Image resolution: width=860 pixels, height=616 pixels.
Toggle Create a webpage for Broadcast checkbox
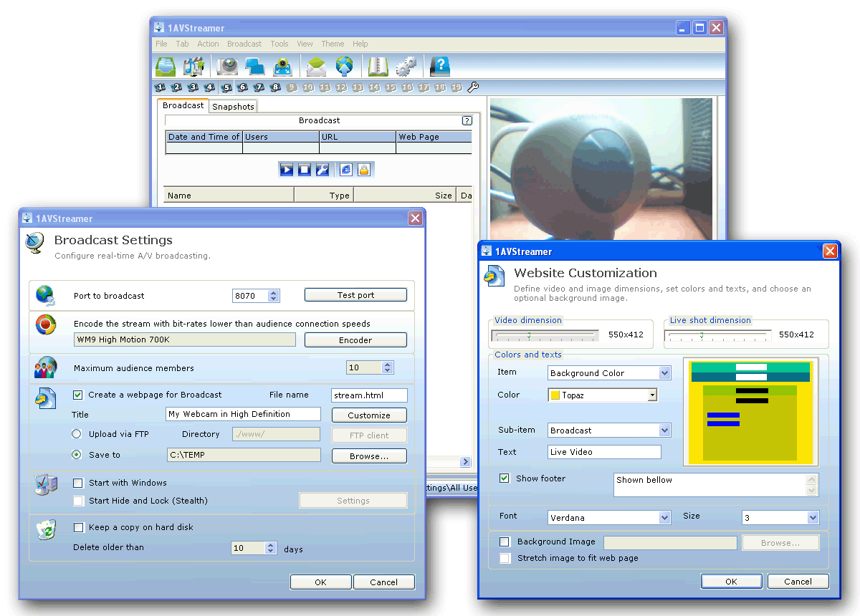click(x=78, y=395)
